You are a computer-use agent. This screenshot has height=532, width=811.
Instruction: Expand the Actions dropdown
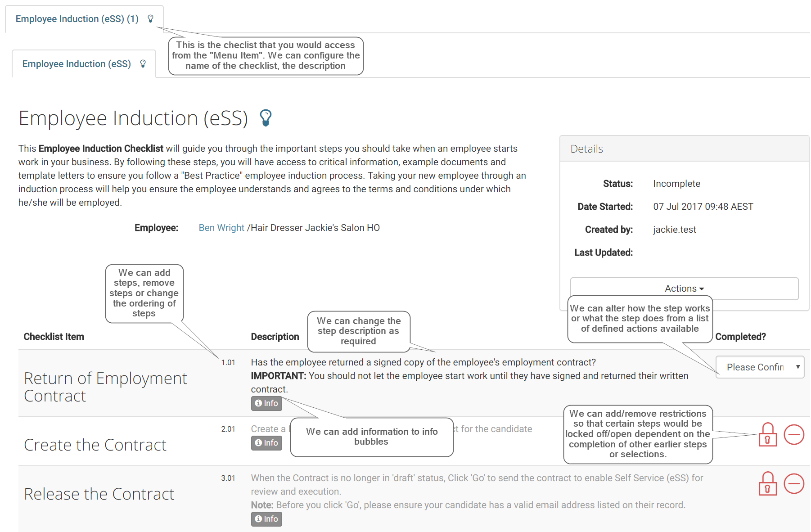(684, 289)
